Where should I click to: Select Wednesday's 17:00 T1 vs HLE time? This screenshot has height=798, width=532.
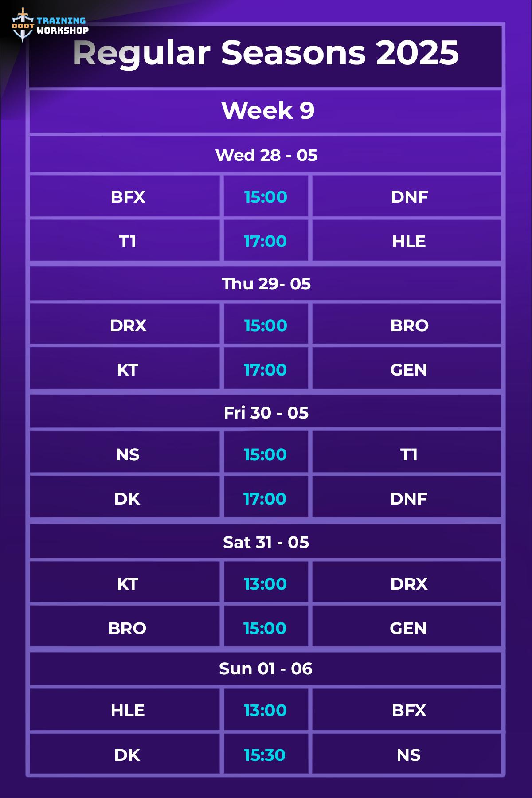265,241
